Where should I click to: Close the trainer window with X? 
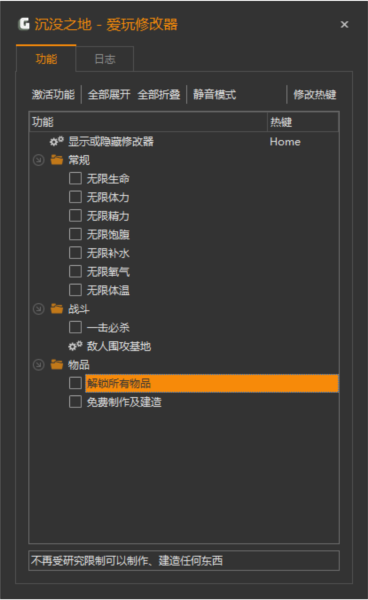(344, 24)
